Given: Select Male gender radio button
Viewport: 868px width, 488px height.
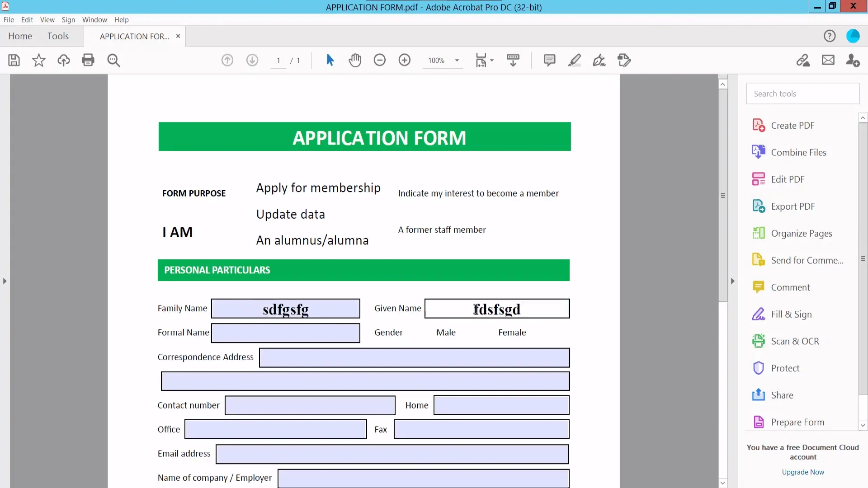Looking at the screenshot, I should [428, 333].
